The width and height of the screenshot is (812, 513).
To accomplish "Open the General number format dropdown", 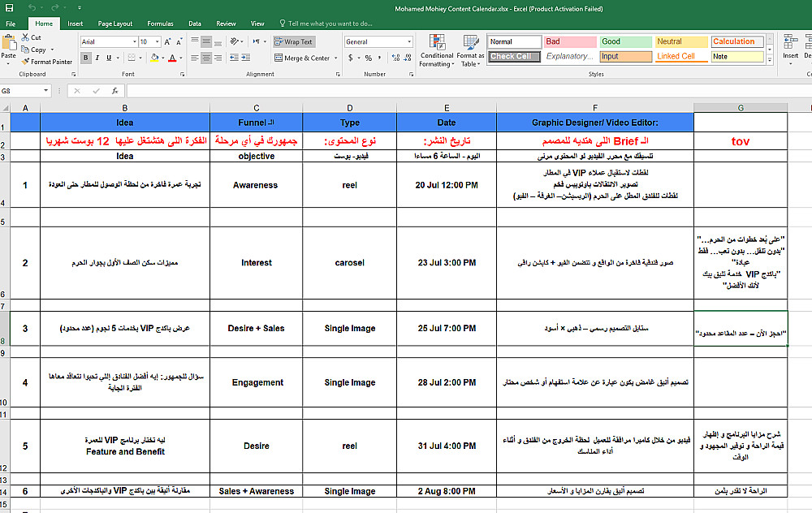I will point(409,42).
